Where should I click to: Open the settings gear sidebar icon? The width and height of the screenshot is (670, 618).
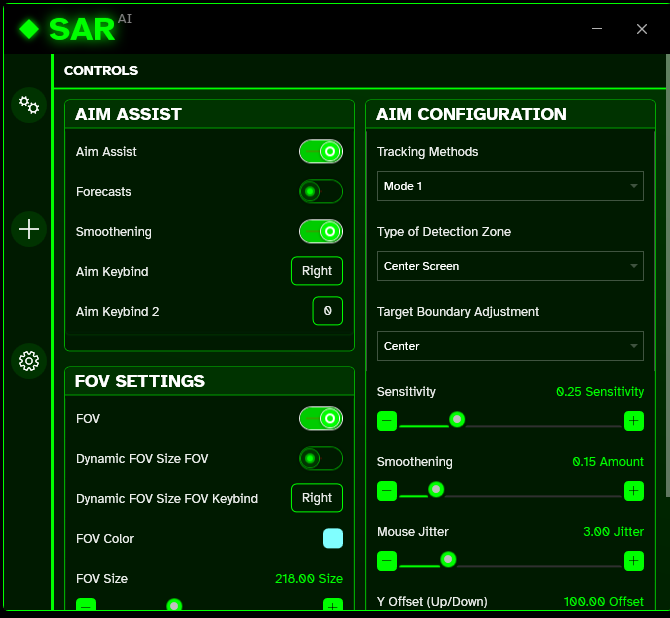(x=29, y=361)
